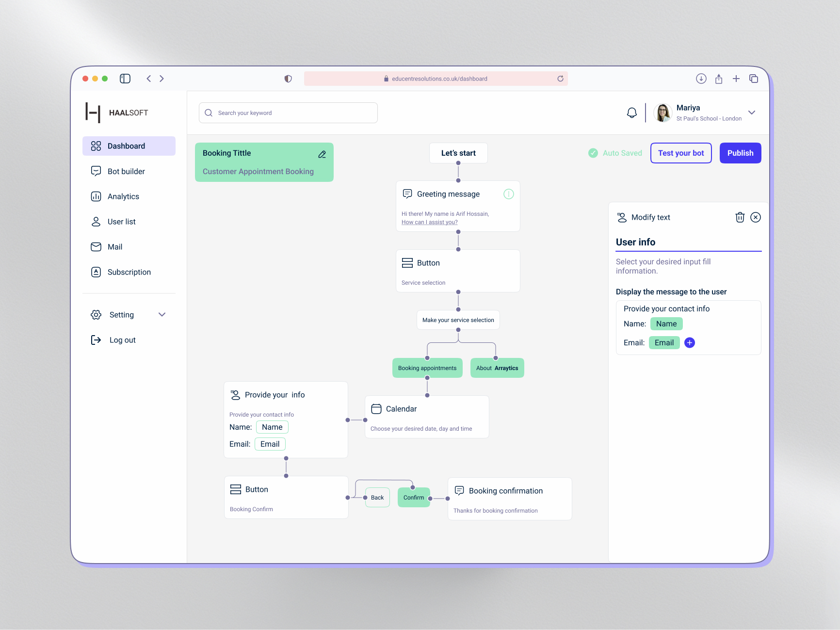840x630 pixels.
Task: Select the Booking appointments option node
Action: coord(427,368)
